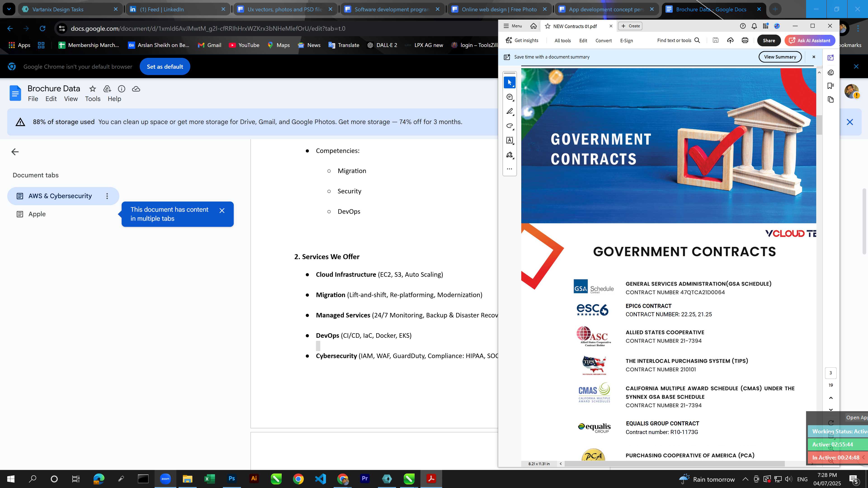Show hidden system tray icons
This screenshot has width=868, height=488.
[x=745, y=479]
